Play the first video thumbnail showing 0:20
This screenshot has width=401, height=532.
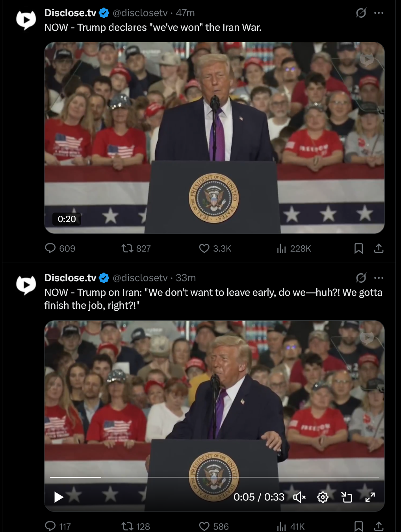coord(214,138)
